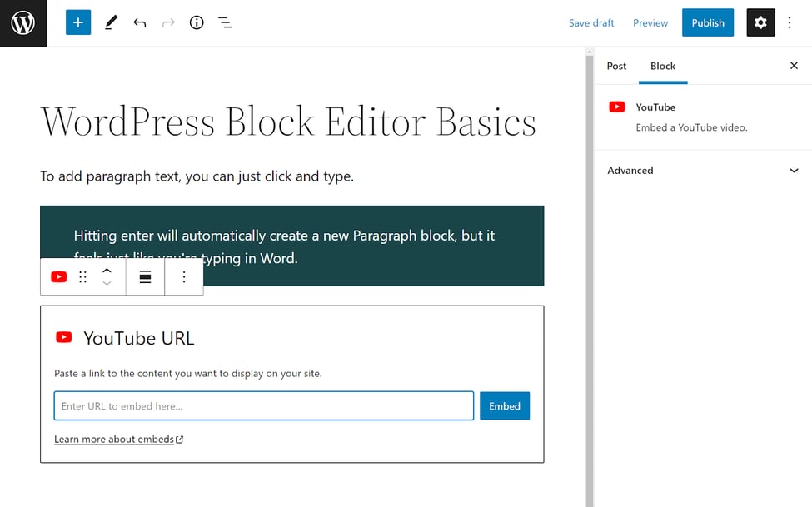Move the block up with the arrow

click(107, 271)
